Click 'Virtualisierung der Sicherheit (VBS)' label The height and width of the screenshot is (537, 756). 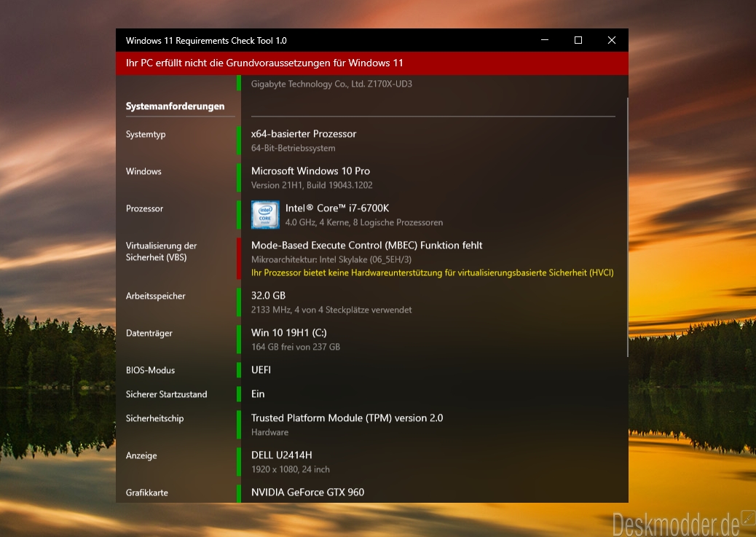pyautogui.click(x=162, y=251)
